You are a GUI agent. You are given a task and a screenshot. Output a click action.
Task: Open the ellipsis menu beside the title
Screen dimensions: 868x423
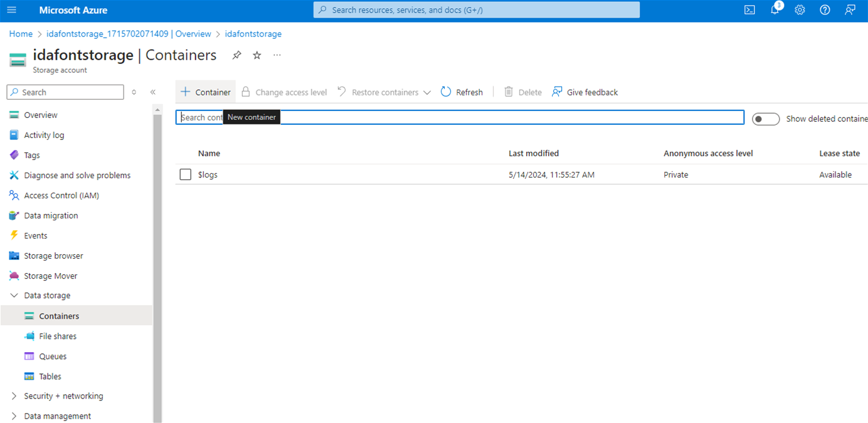pos(277,55)
